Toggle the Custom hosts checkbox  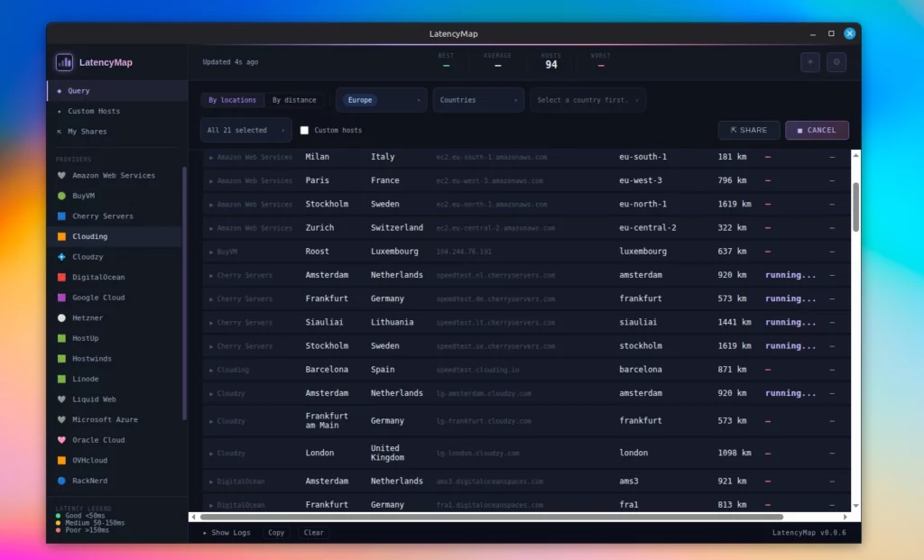point(304,130)
